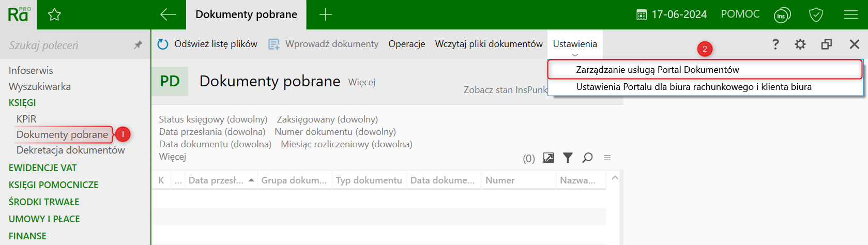
Task: Open Wyszukiwarka in the sidebar
Action: click(x=39, y=86)
